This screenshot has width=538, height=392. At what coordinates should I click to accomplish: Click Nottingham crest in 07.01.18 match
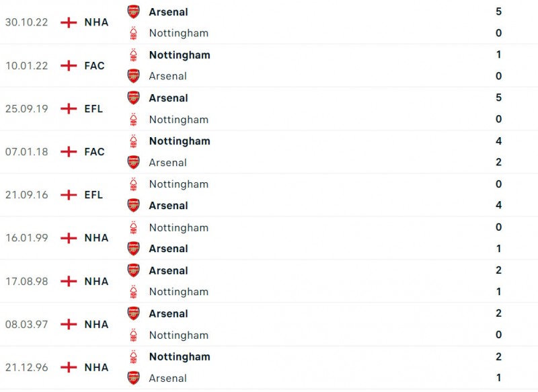(x=134, y=141)
